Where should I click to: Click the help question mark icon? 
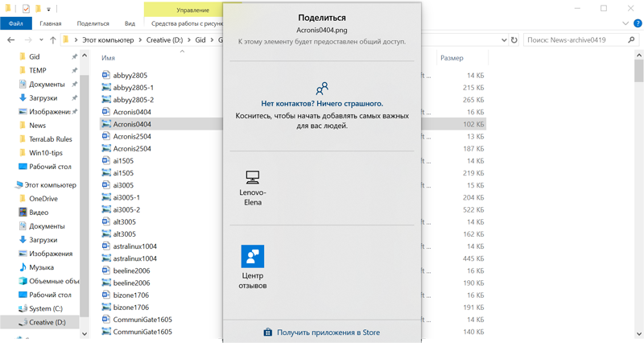coord(637,23)
